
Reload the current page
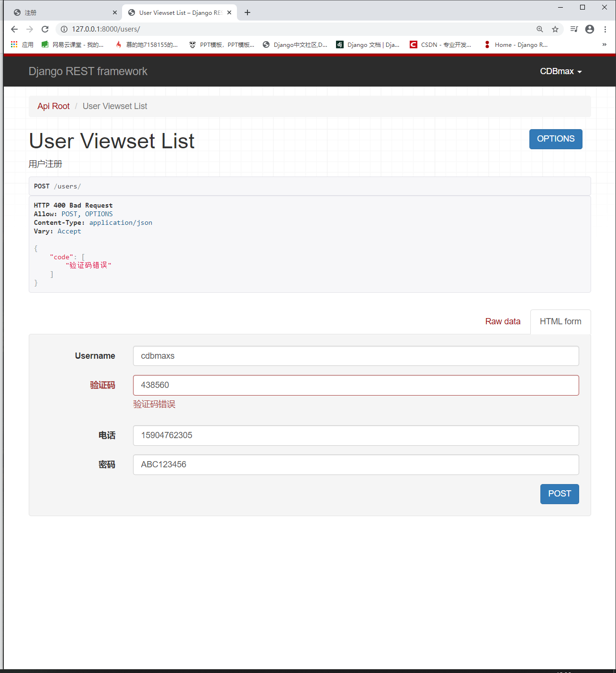click(x=45, y=29)
